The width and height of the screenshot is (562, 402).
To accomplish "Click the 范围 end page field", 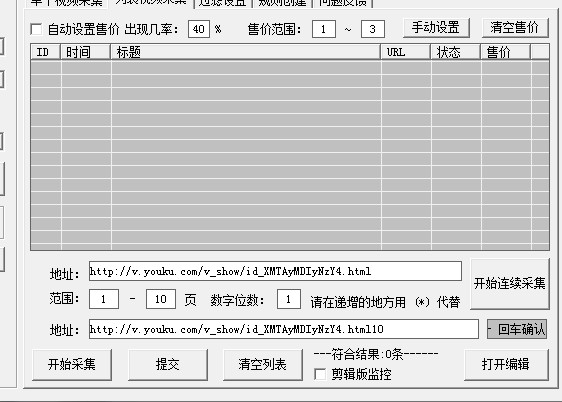I will 161,299.
